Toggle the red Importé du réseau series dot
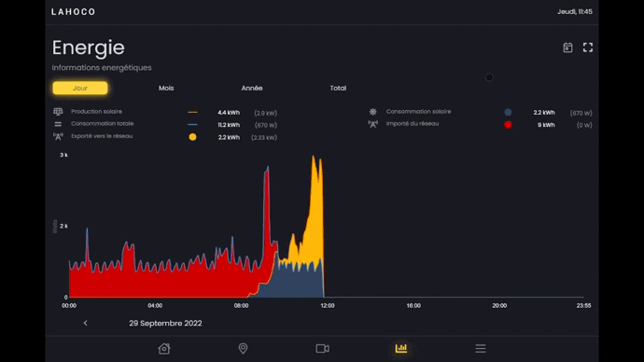Image resolution: width=644 pixels, height=362 pixels. (508, 125)
